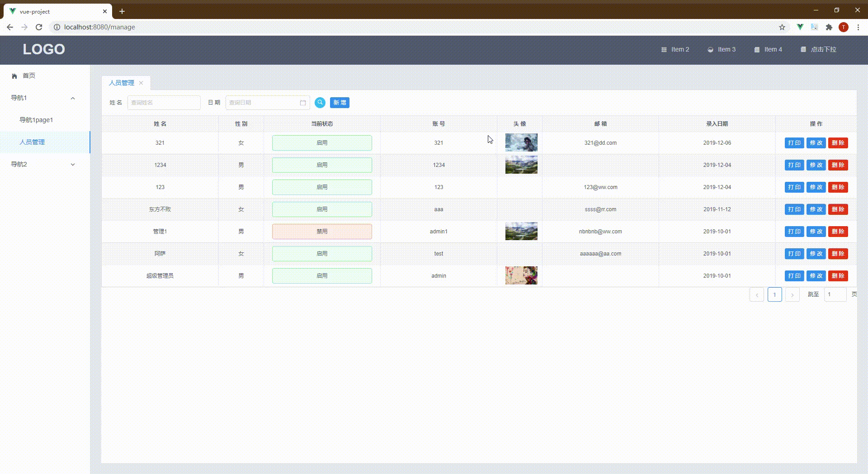Open avatar image of 超级管理员
The image size is (868, 474).
click(521, 275)
